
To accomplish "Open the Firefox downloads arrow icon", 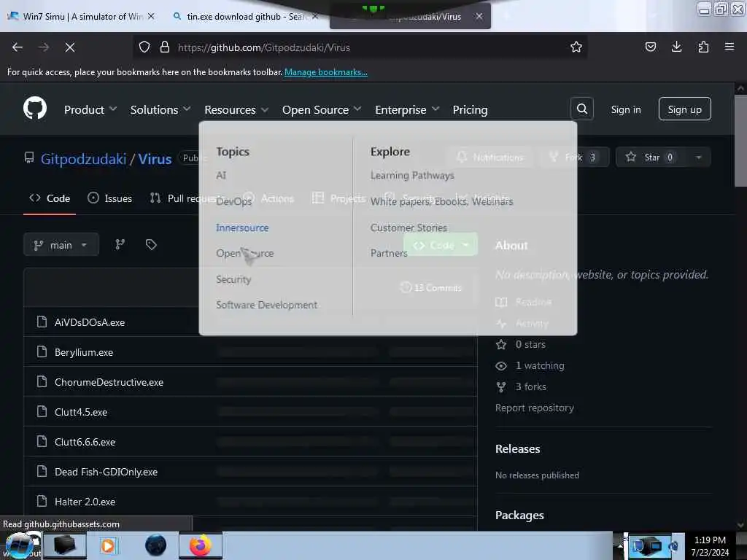I will coord(676,47).
